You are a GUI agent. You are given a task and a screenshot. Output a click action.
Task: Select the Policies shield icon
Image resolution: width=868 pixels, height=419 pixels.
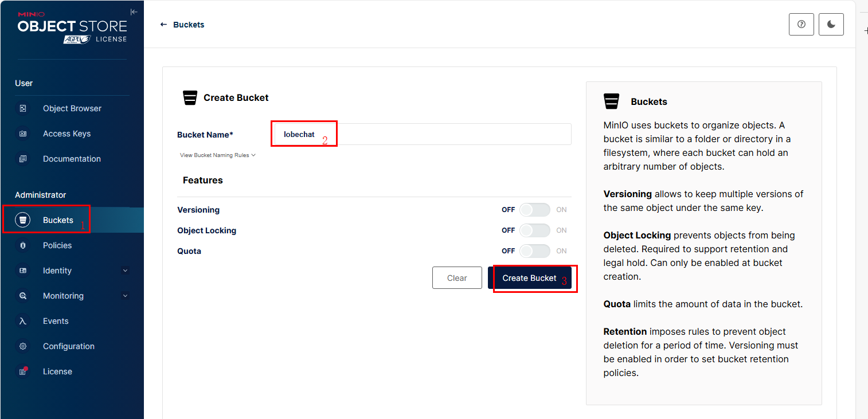[23, 245]
